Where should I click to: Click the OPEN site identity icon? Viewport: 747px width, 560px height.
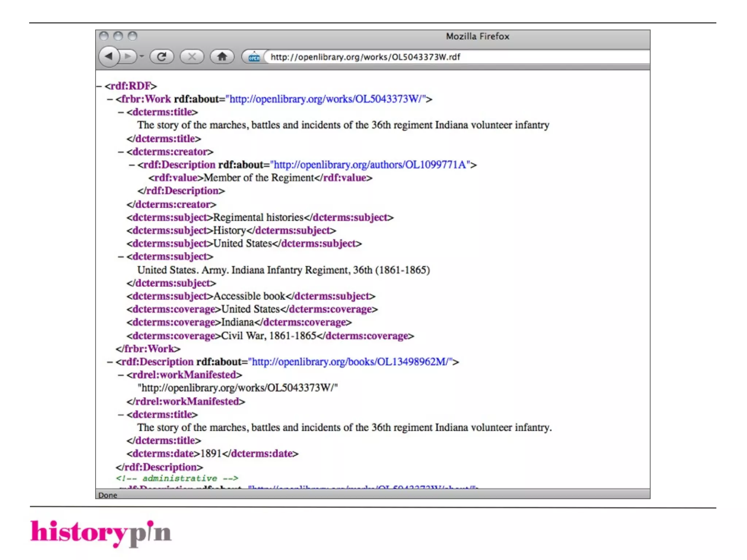coord(254,57)
